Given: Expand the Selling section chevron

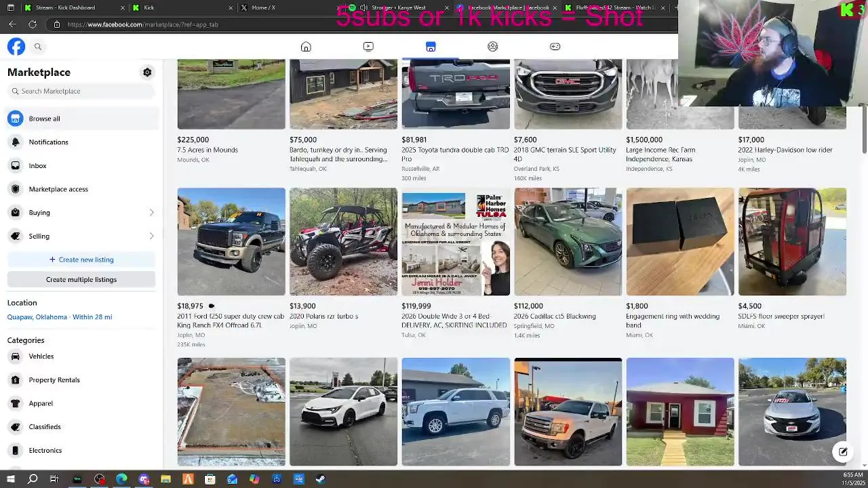Looking at the screenshot, I should click(x=151, y=237).
